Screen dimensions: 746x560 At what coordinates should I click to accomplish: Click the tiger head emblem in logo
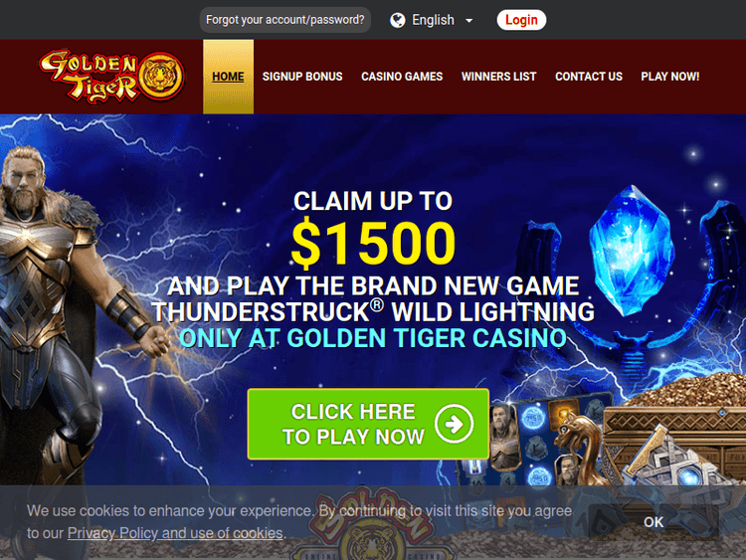[x=162, y=77]
